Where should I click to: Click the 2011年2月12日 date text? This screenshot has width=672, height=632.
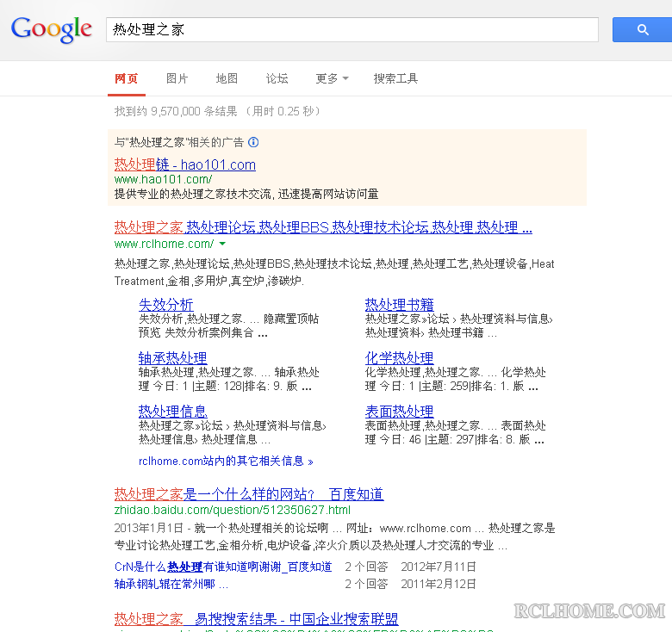tap(439, 584)
